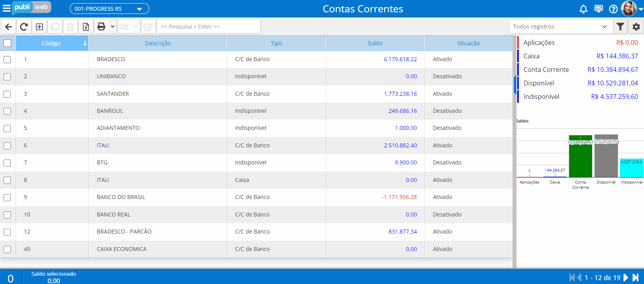
Task: Open the 001-PROGRESS RS company dropdown
Action: tap(109, 9)
